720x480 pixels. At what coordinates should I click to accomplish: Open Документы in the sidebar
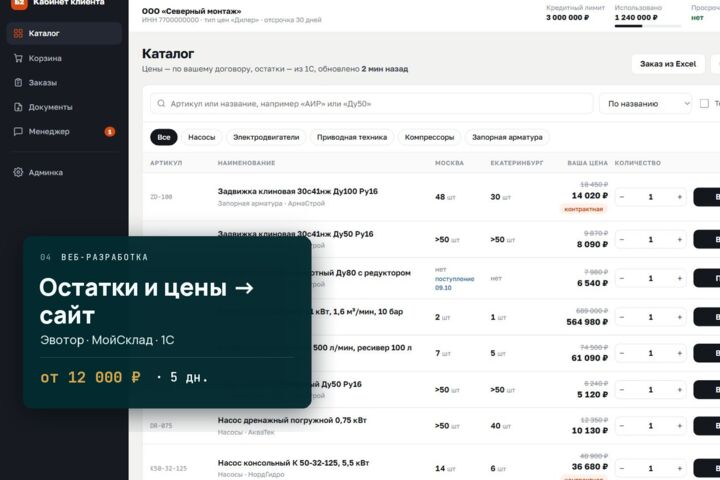pos(64,107)
